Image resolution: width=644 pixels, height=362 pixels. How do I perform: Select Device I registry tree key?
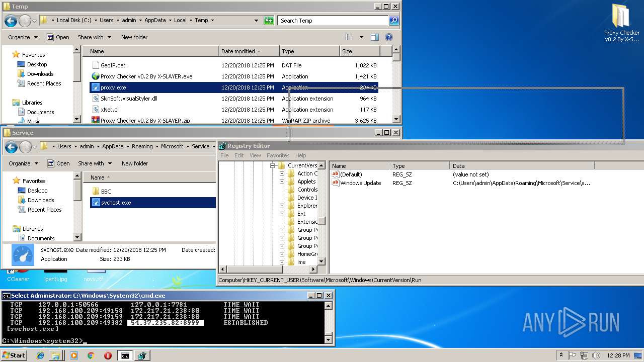tap(307, 198)
